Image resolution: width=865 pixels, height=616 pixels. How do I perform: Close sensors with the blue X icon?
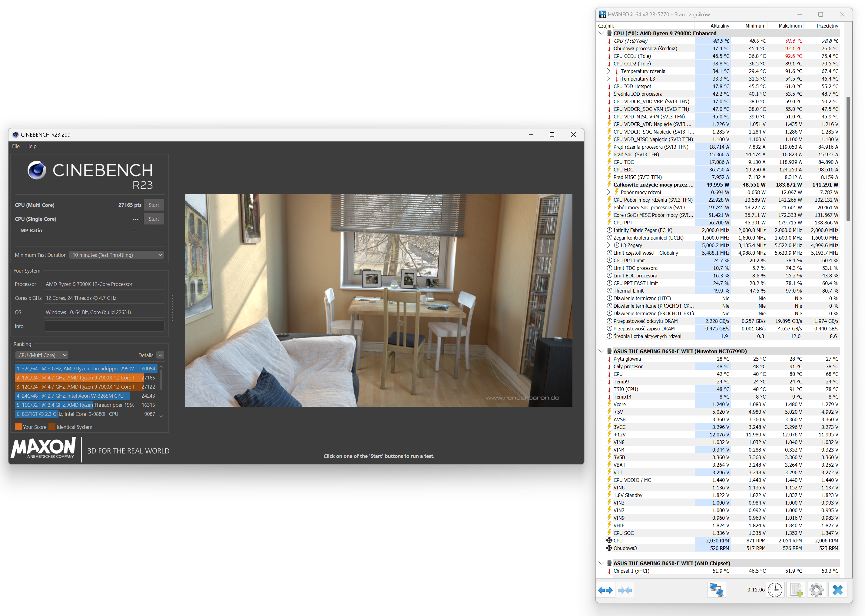[837, 590]
